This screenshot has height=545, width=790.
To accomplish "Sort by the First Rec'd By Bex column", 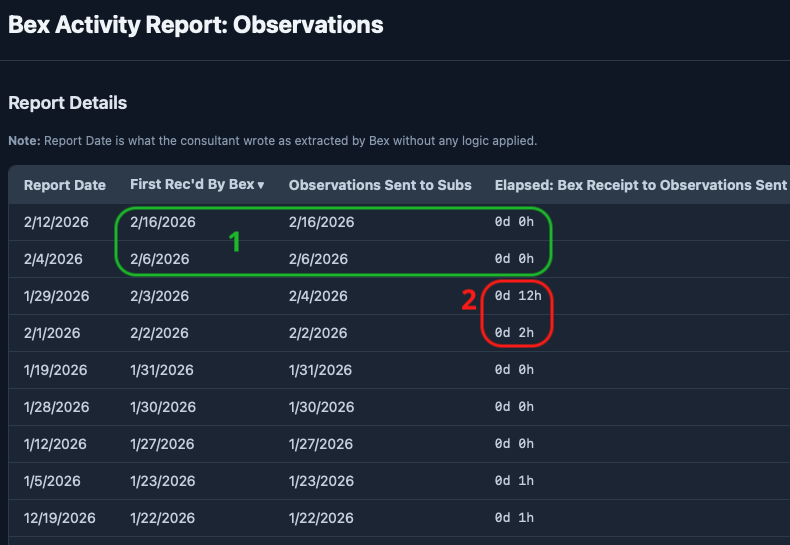I will click(x=197, y=185).
